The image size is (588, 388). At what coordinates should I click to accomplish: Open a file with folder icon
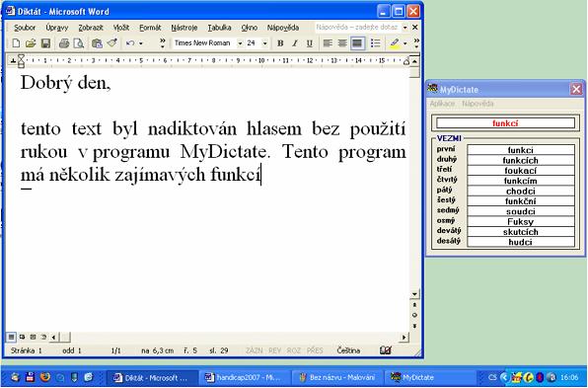coord(31,43)
